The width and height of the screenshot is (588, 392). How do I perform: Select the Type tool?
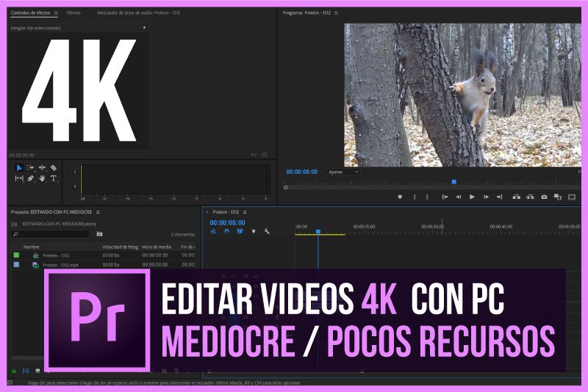(53, 178)
